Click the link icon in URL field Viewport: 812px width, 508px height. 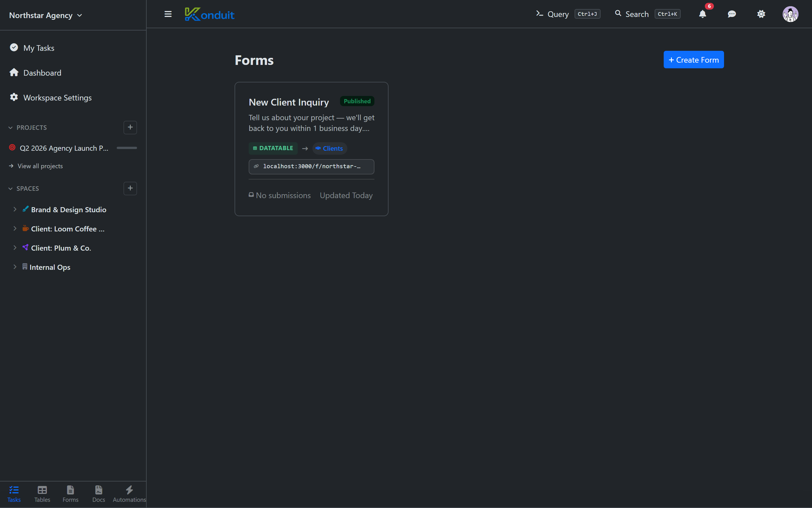click(256, 166)
